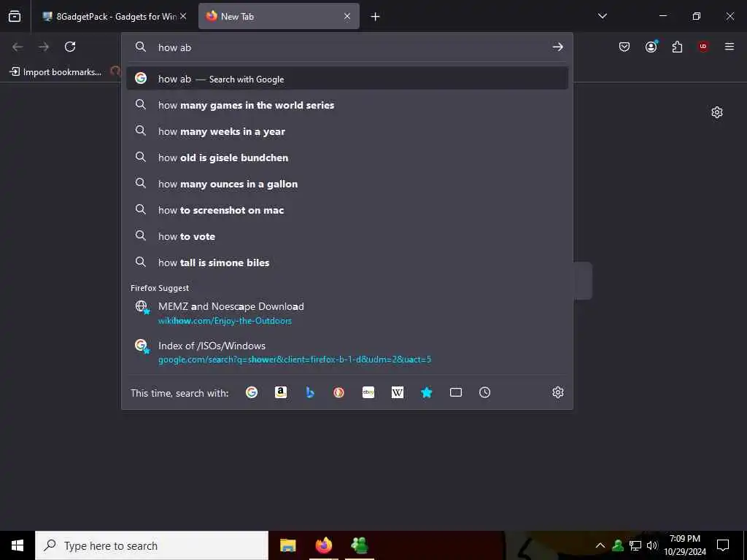
Task: Search this time with Amazon
Action: point(281,392)
